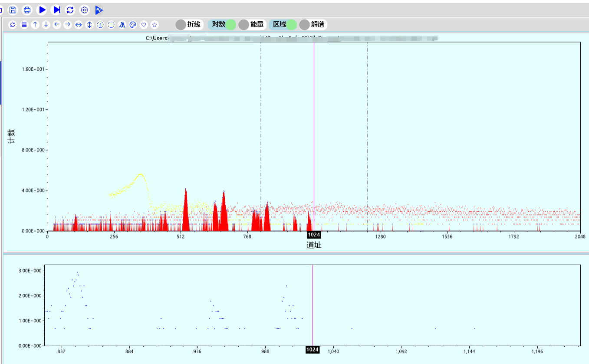Click the print icon
Image resolution: width=589 pixels, height=364 pixels.
coord(27,10)
